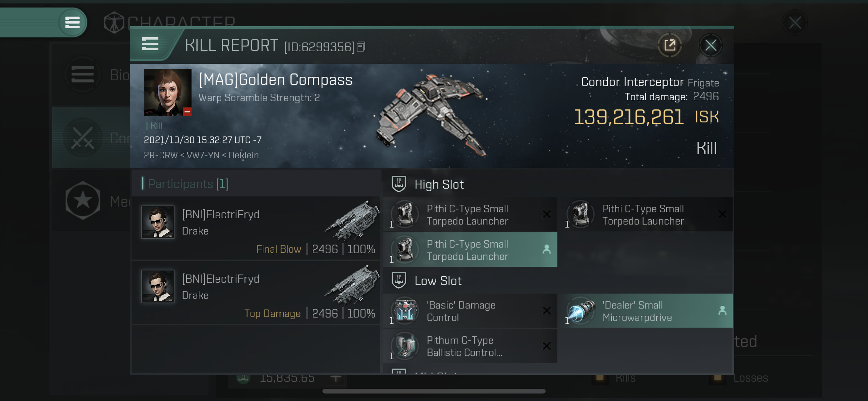Image resolution: width=868 pixels, height=401 pixels.
Task: Select Pithum C-Type Ballistic Control module
Action: (x=470, y=346)
